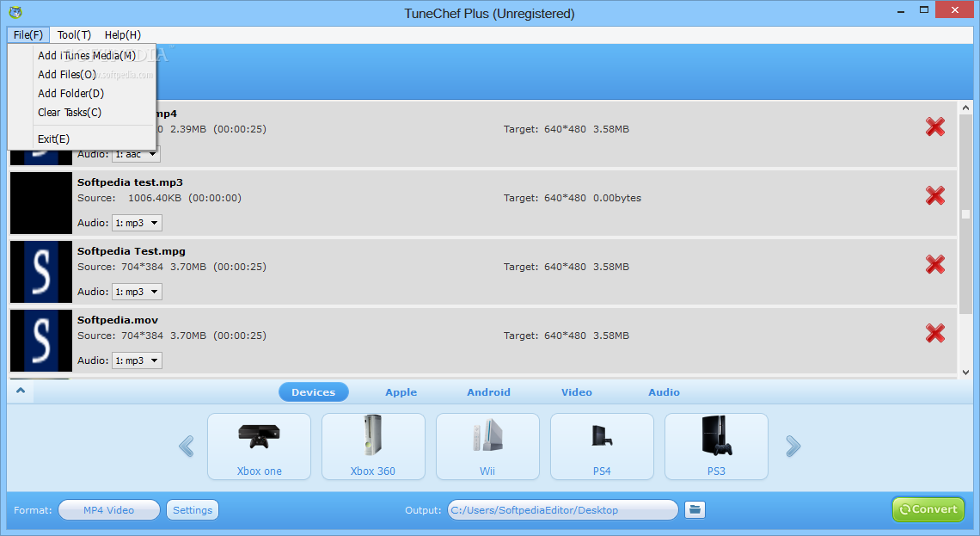The width and height of the screenshot is (980, 536).
Task: Open the Help(H) menu
Action: coord(122,35)
